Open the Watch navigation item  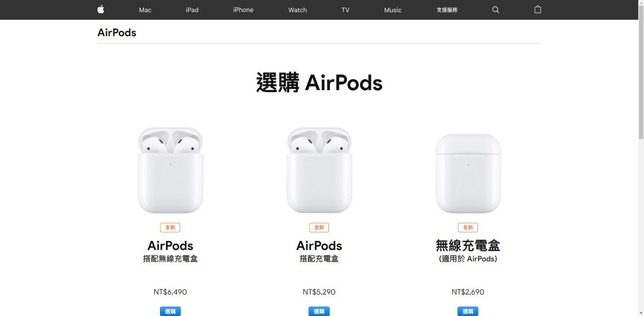(297, 10)
